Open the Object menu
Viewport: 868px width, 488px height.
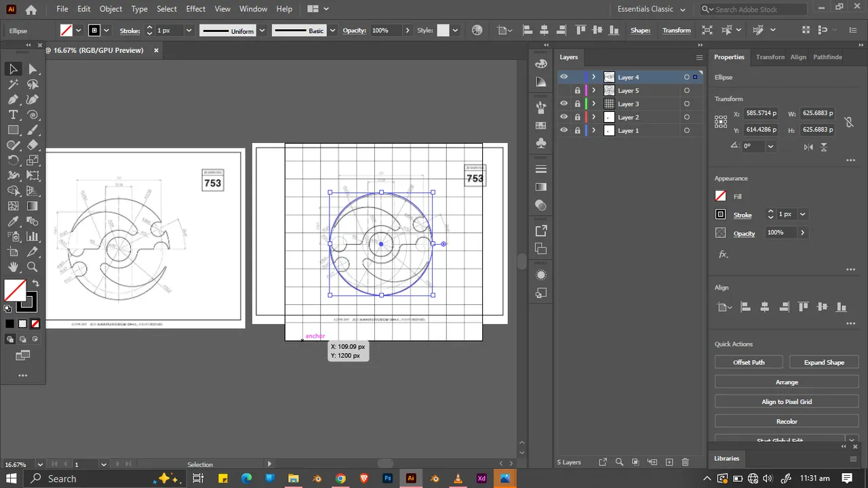click(111, 9)
